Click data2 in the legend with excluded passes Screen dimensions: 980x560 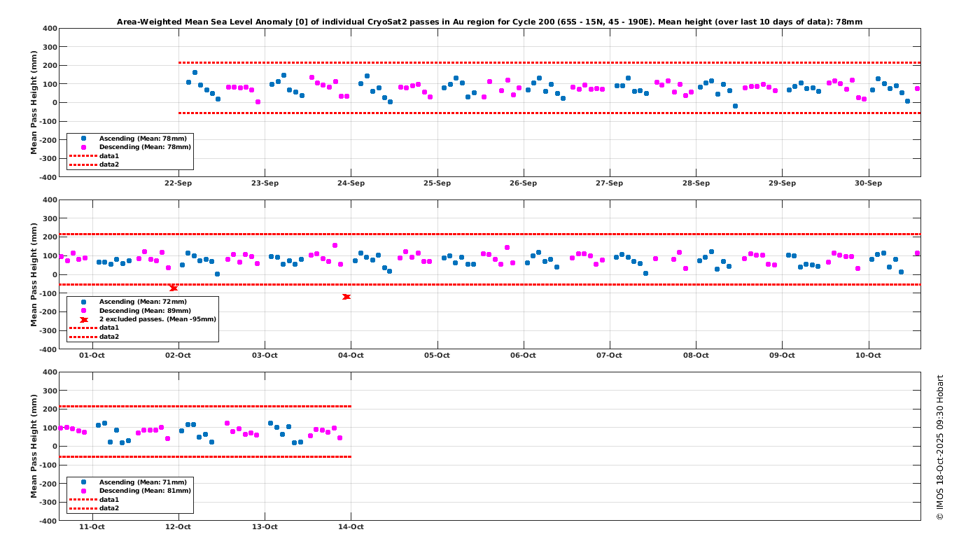point(109,337)
